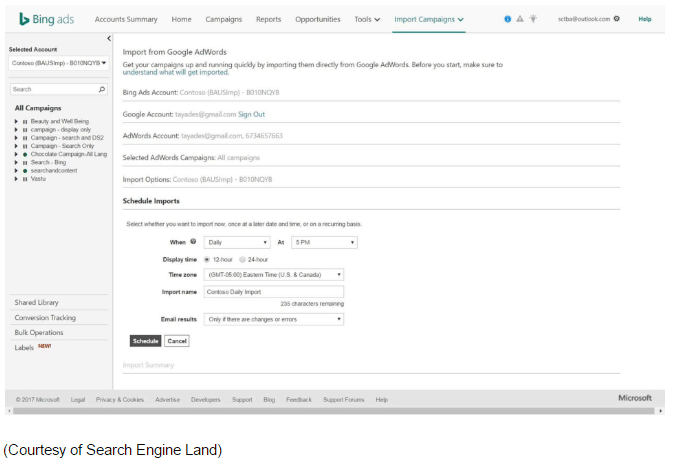Viewport: 685px width, 464px height.
Task: Open the settings gear beside account email
Action: click(616, 19)
